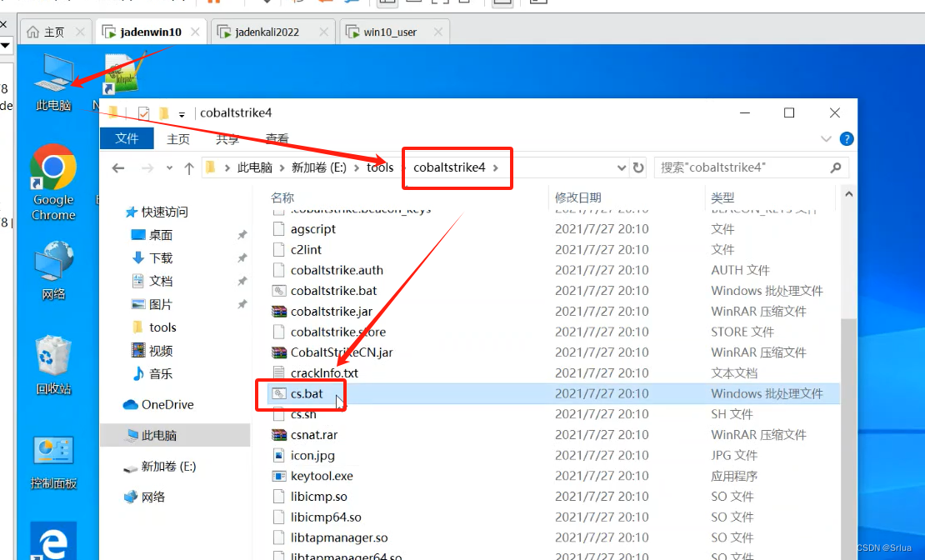This screenshot has width=925, height=560.
Task: Click the 此电脑 breadcrumb segment
Action: 255,167
